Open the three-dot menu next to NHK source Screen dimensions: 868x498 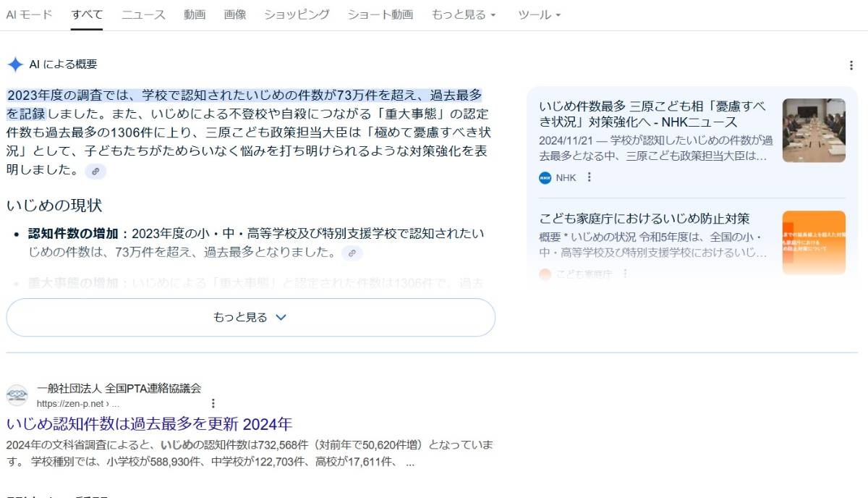[590, 177]
